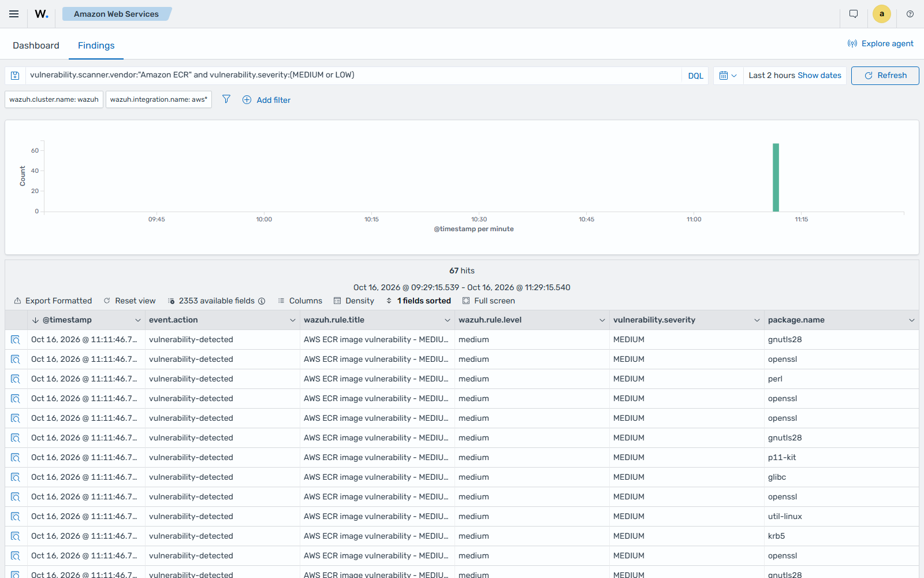
Task: Inspect document for the gnutls28 first row
Action: (16, 340)
